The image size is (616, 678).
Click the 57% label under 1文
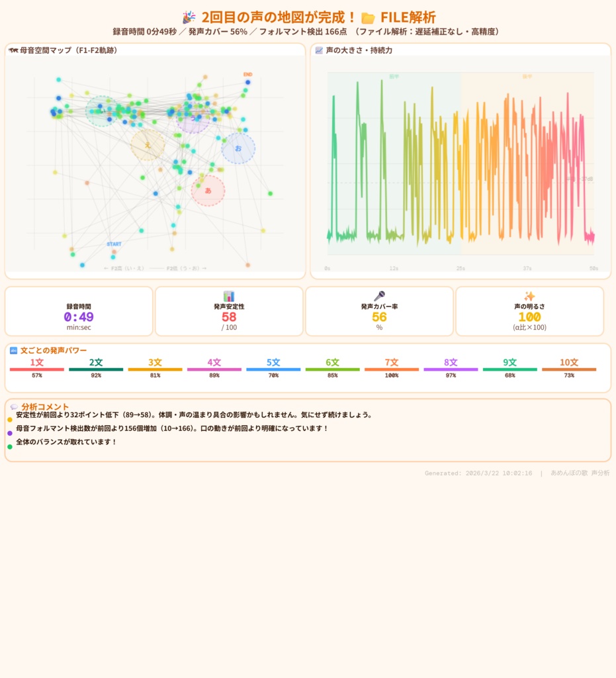click(x=36, y=375)
